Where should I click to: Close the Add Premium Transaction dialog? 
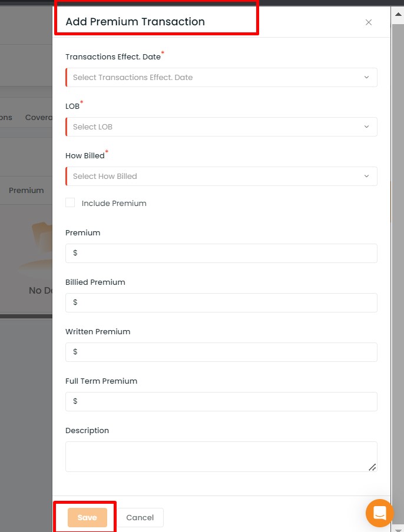[368, 22]
